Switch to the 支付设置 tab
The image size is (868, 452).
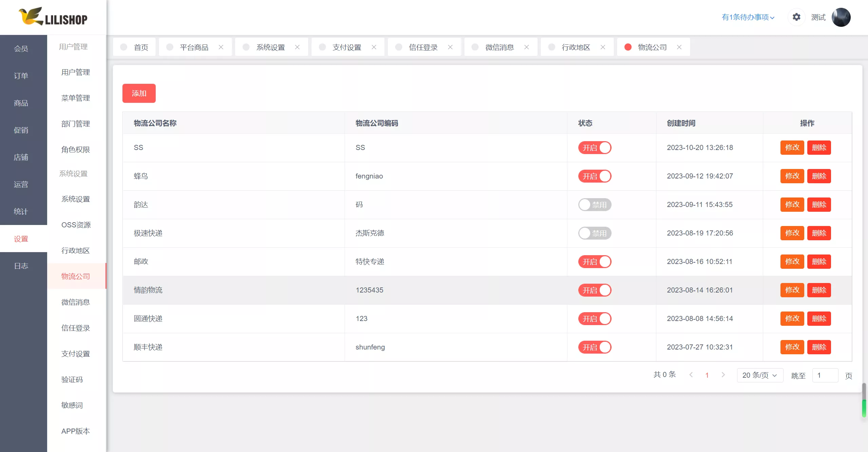tap(347, 47)
